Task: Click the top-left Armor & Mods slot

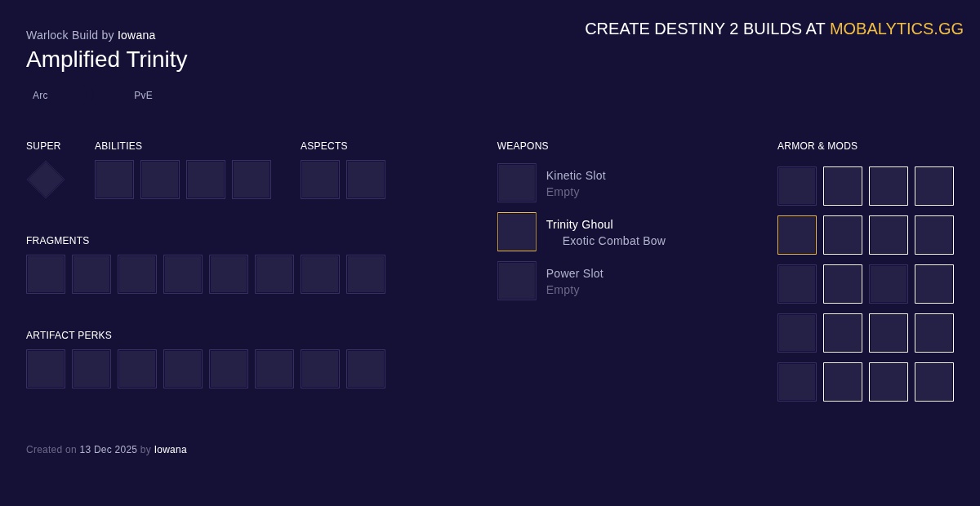Action: coord(797,186)
